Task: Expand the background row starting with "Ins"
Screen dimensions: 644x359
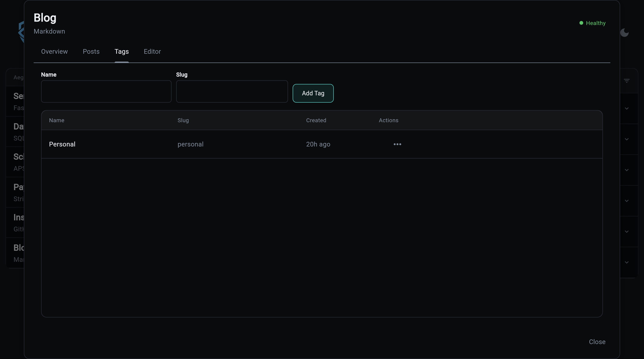Action: click(626, 232)
